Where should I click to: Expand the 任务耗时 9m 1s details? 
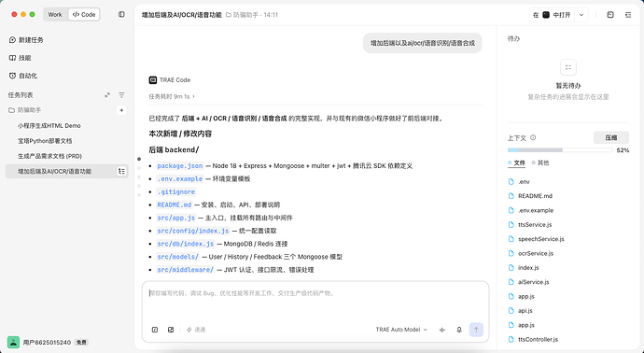click(x=172, y=96)
